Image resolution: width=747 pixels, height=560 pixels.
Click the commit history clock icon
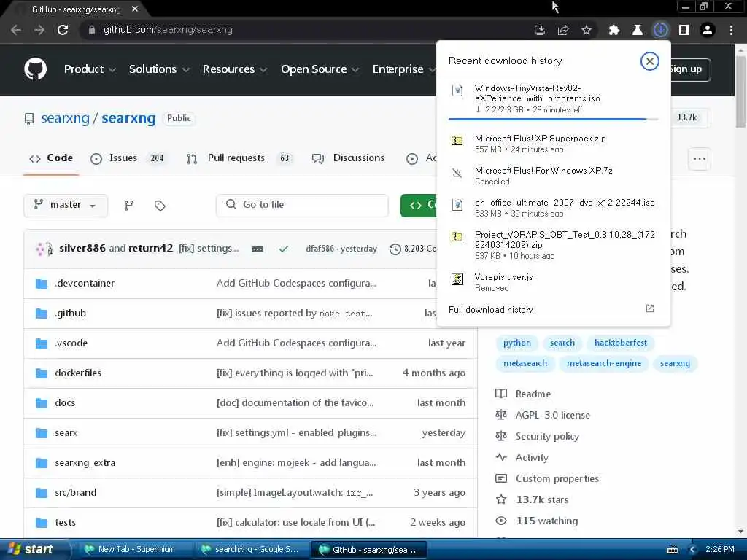(395, 249)
